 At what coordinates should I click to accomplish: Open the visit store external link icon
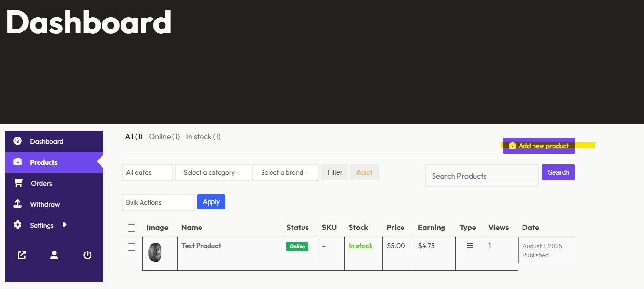tap(21, 255)
